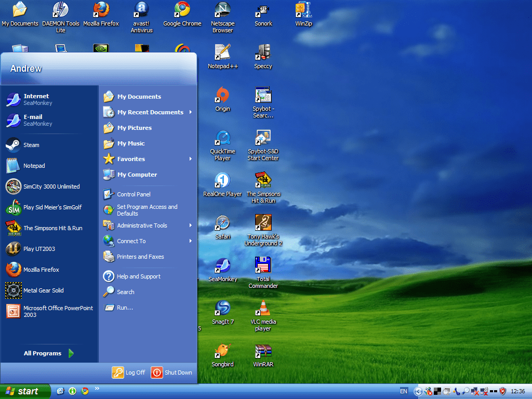This screenshot has height=399, width=532.
Task: Click the EN language indicator in taskbar
Action: (404, 391)
